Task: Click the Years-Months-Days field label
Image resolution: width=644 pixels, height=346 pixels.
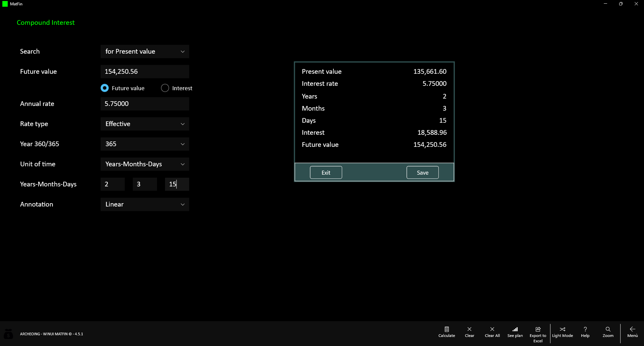Action: 48,184
